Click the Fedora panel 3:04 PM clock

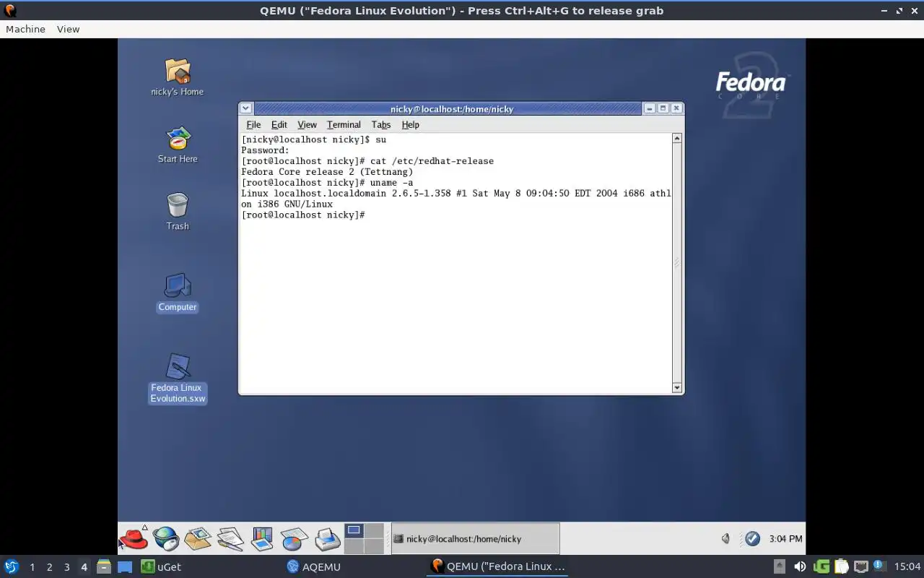click(x=785, y=539)
